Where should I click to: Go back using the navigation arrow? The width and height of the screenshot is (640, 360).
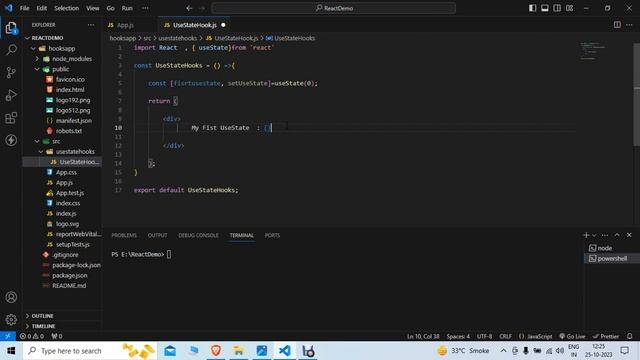[x=189, y=8]
